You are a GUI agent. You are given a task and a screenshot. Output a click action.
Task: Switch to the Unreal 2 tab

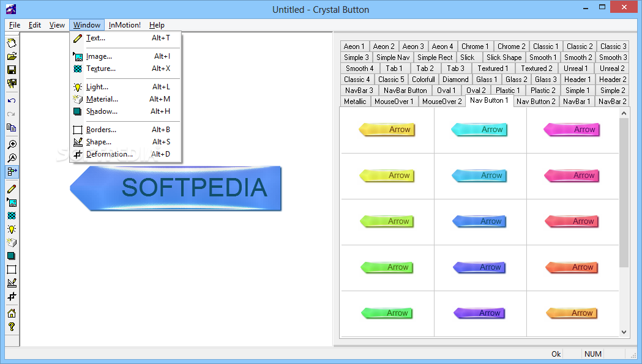tap(612, 69)
